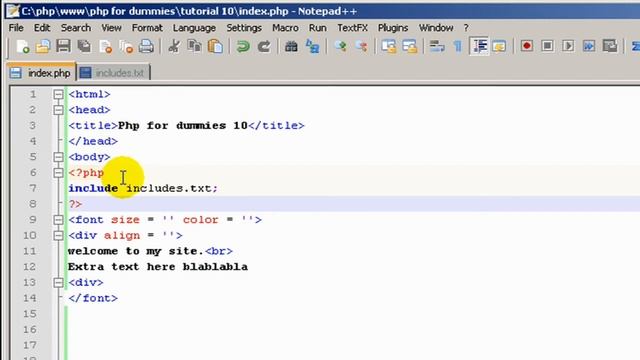The image size is (640, 360).
Task: Click the Replace toolbar icon
Action: pos(312,47)
